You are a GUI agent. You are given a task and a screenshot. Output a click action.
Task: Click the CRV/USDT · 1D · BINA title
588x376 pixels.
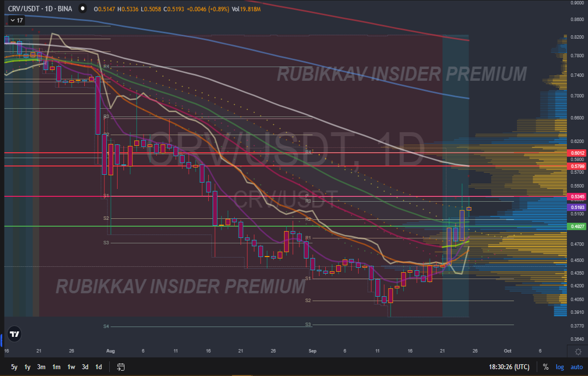point(40,8)
